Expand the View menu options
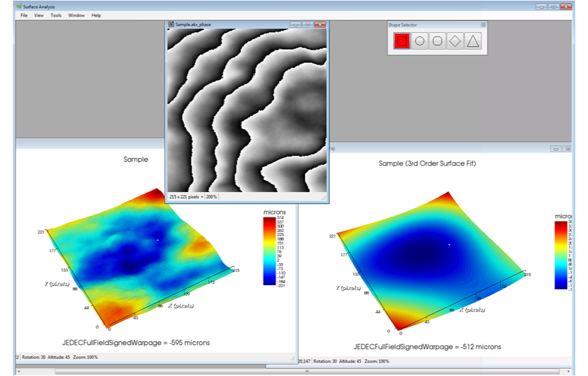 click(x=38, y=15)
